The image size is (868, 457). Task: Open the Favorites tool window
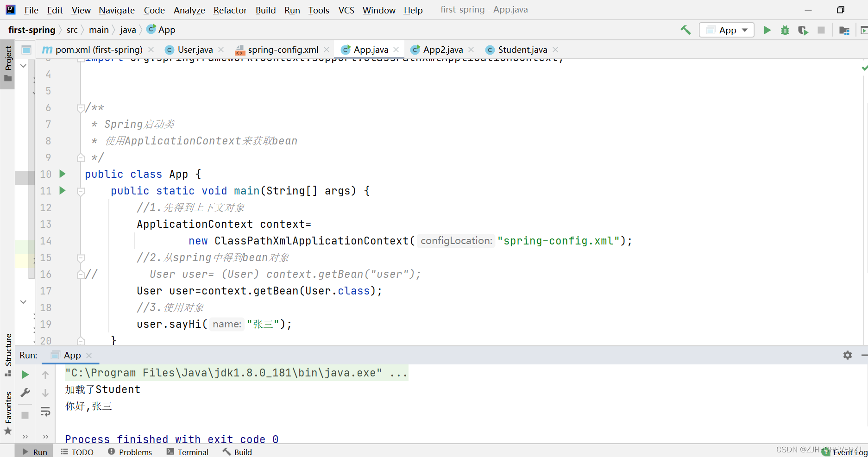tap(8, 413)
